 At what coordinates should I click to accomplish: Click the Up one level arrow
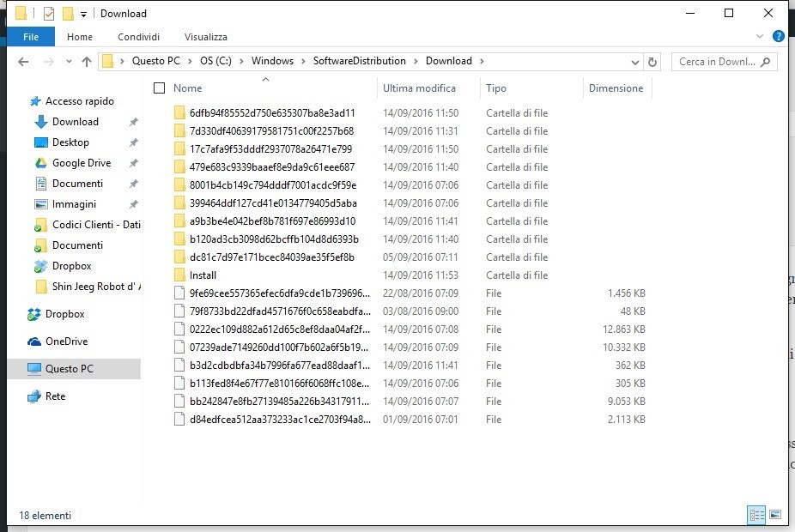tap(87, 62)
